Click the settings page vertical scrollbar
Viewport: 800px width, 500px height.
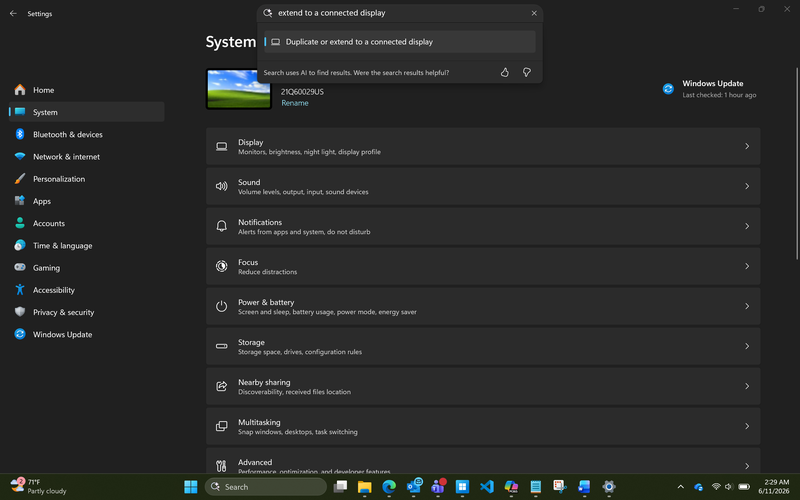797,163
